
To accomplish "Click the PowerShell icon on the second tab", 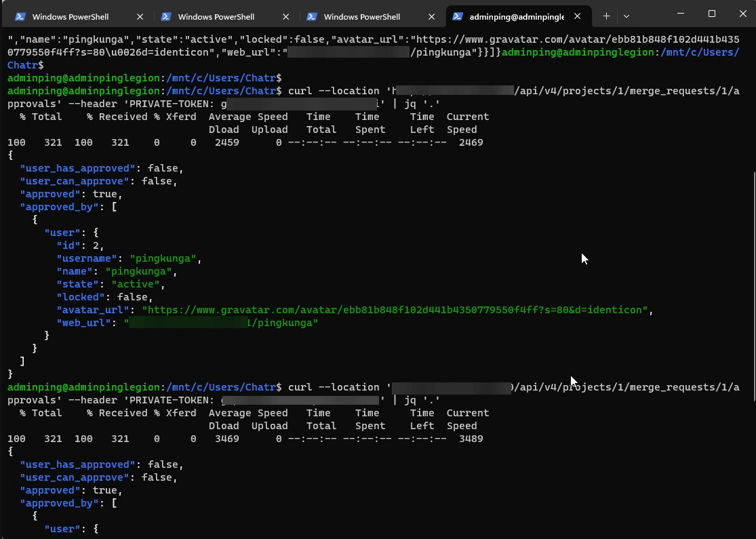I will tap(167, 16).
